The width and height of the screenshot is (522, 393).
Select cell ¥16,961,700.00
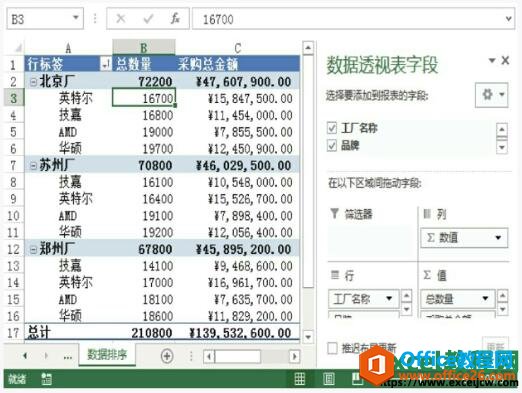click(x=237, y=282)
